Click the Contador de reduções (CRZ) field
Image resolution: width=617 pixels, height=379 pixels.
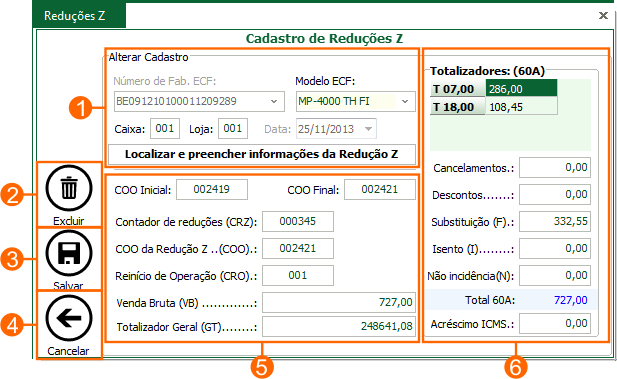(298, 222)
